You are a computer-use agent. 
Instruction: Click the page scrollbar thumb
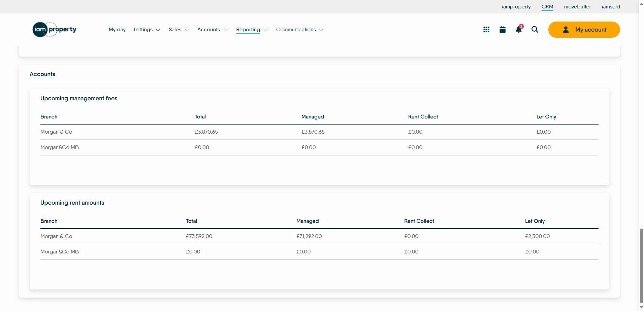coord(641,265)
